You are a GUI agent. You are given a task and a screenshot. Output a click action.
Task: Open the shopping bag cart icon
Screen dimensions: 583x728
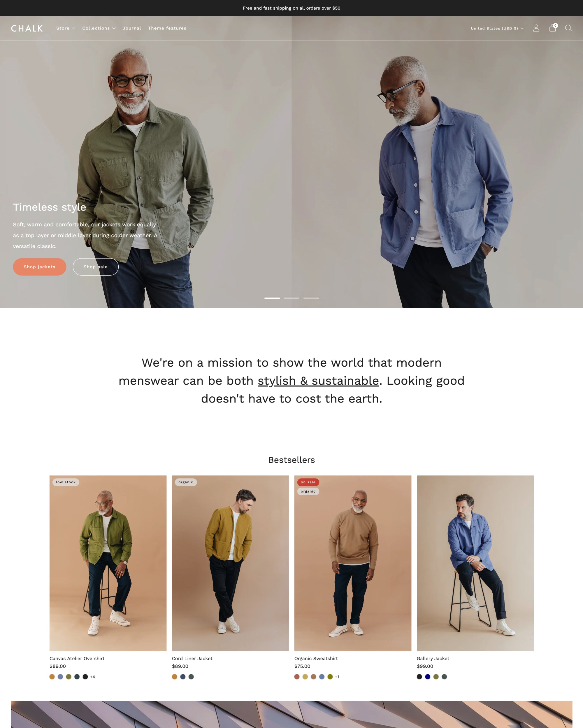click(x=553, y=28)
